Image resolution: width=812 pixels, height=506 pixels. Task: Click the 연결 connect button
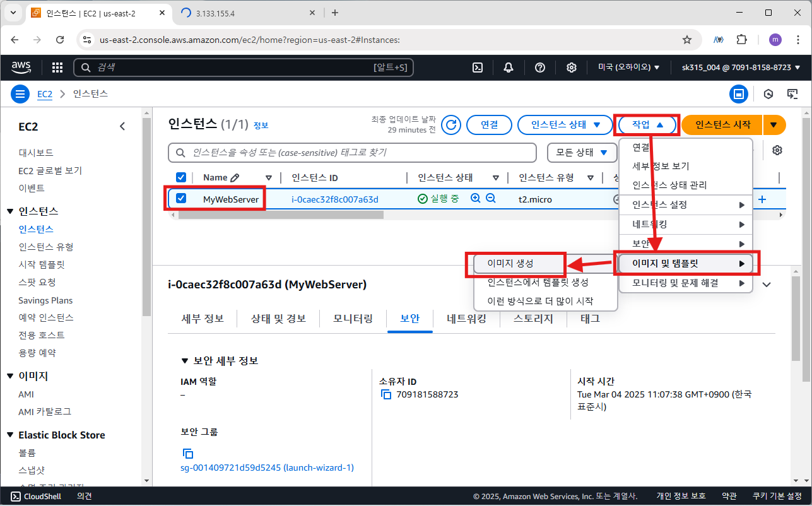[x=489, y=125]
